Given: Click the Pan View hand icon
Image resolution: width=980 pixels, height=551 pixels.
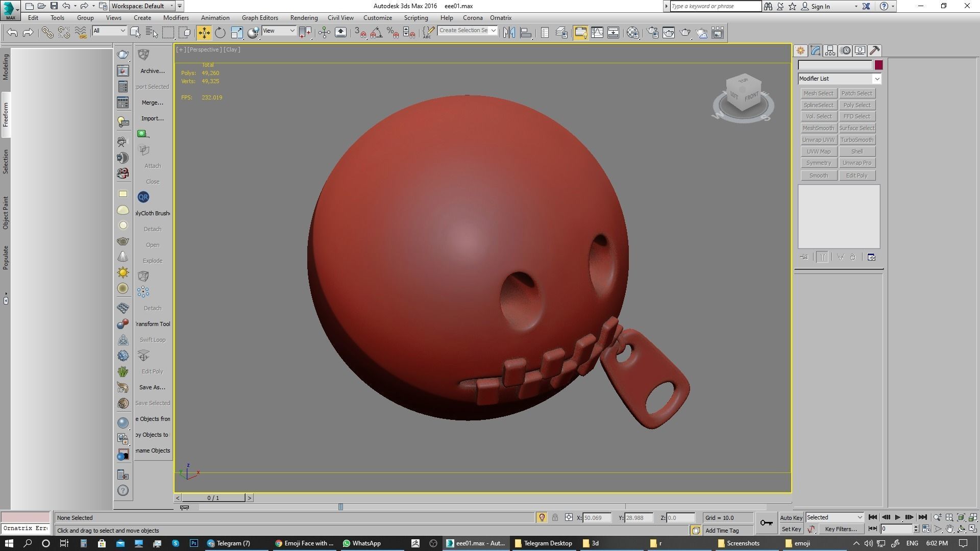Looking at the screenshot, I should [x=949, y=529].
